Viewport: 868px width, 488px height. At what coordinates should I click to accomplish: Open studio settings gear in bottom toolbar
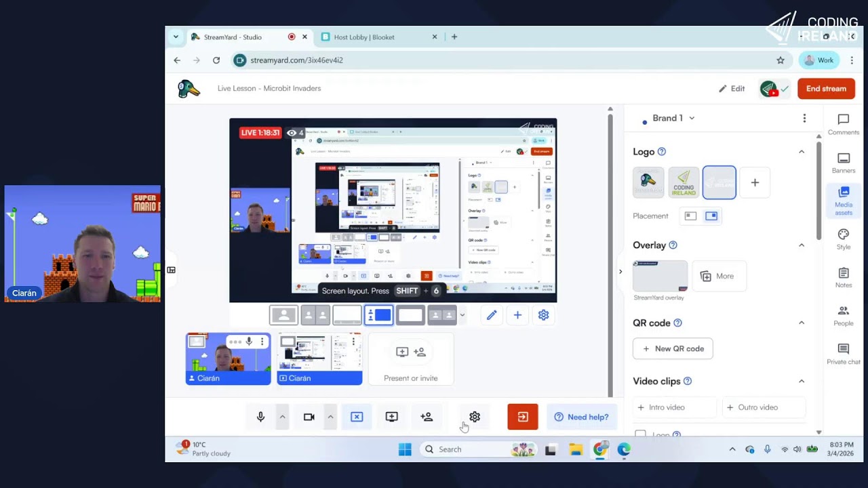(x=475, y=417)
